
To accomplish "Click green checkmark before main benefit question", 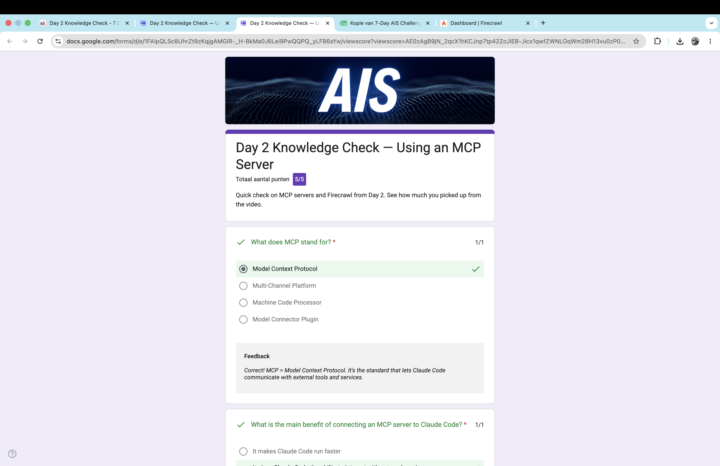I will (x=241, y=425).
